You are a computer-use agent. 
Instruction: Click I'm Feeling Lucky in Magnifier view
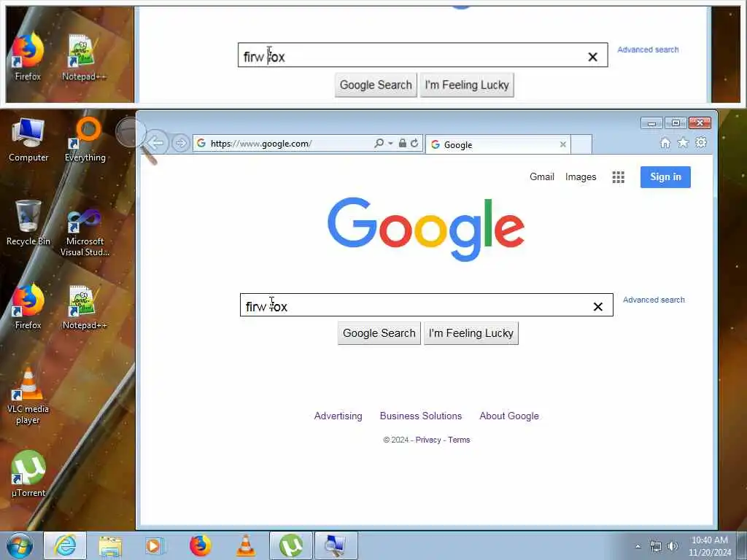point(467,85)
